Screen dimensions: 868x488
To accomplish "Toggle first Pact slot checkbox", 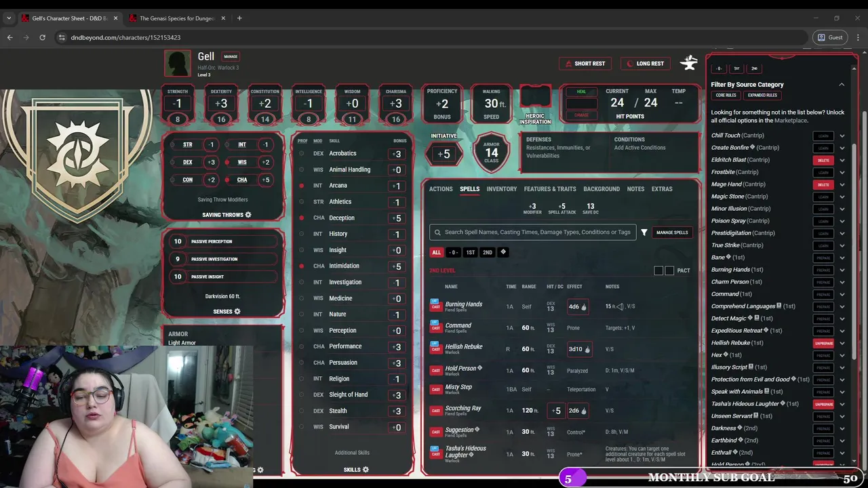I will pyautogui.click(x=658, y=270).
